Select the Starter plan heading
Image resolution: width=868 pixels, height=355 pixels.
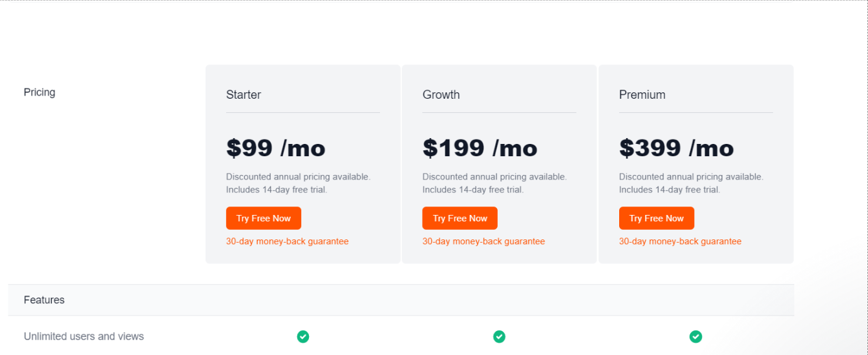point(244,94)
